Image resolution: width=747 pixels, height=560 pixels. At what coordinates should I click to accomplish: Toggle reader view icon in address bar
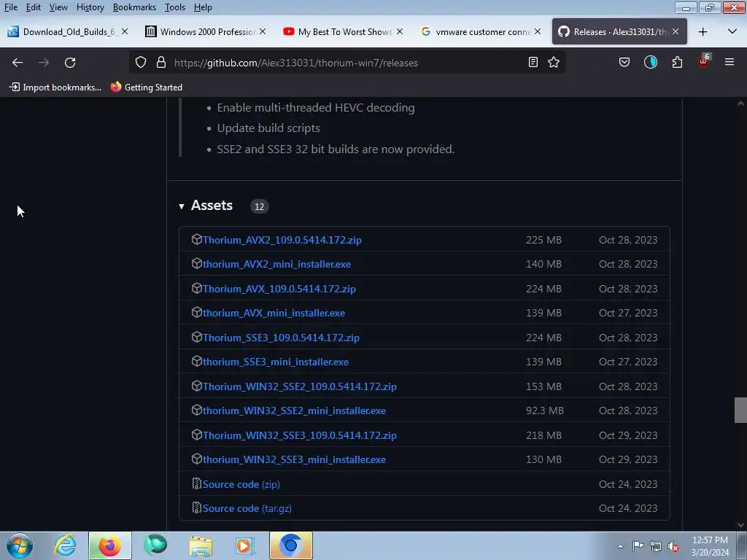(533, 63)
